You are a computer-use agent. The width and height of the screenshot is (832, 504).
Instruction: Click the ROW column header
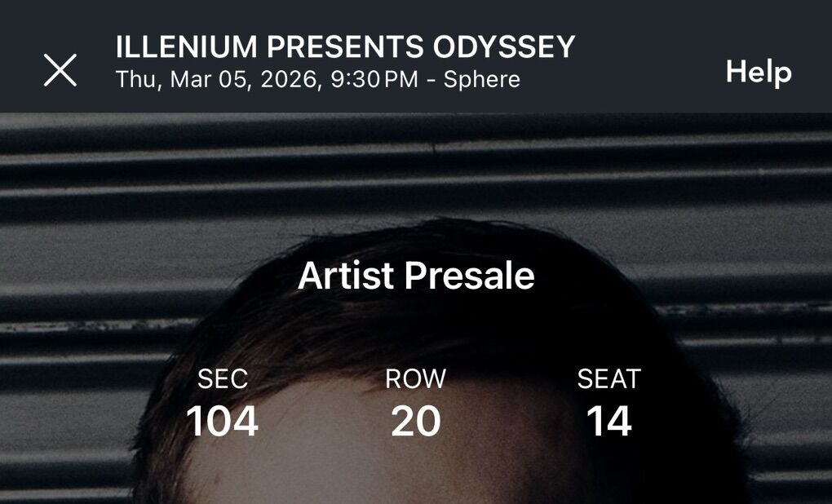tap(416, 378)
